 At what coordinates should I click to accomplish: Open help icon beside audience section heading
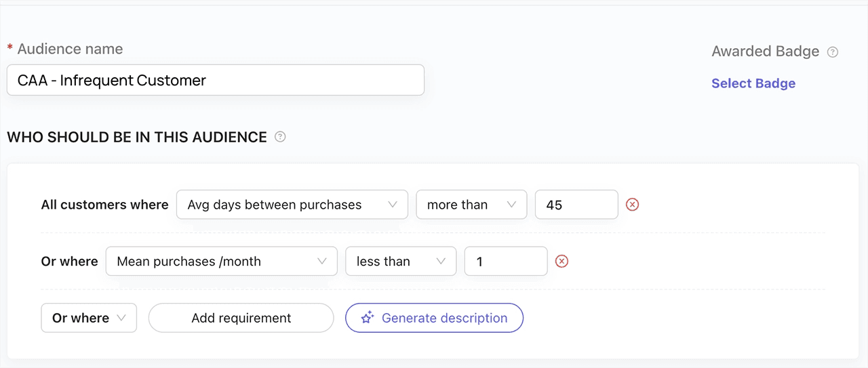(x=280, y=137)
